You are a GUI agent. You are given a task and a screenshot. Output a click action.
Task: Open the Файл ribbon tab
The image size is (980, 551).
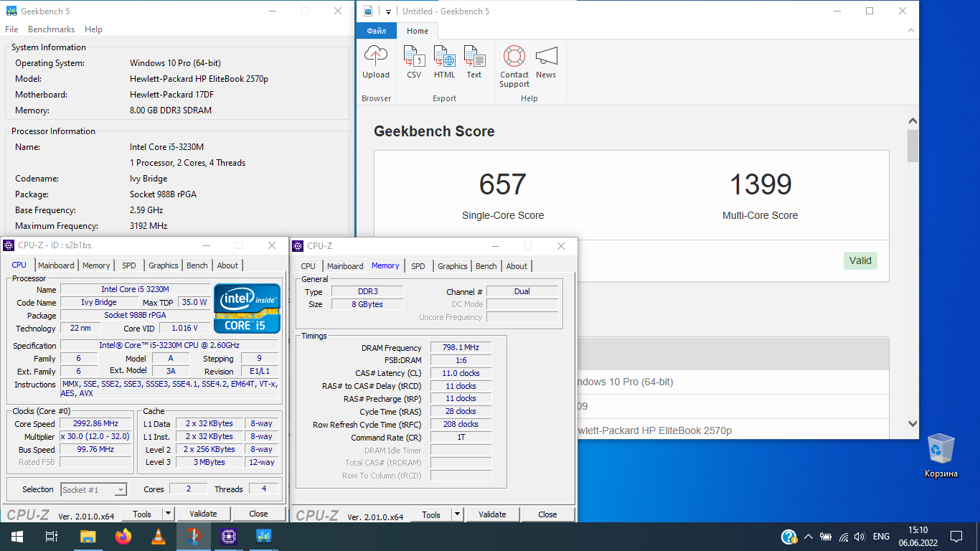[x=377, y=31]
